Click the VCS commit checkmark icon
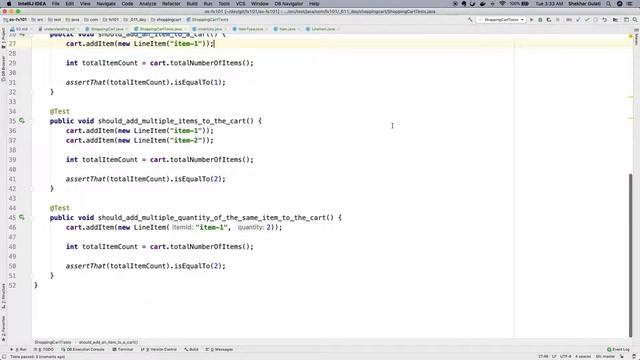The image size is (640, 360). tap(587, 20)
